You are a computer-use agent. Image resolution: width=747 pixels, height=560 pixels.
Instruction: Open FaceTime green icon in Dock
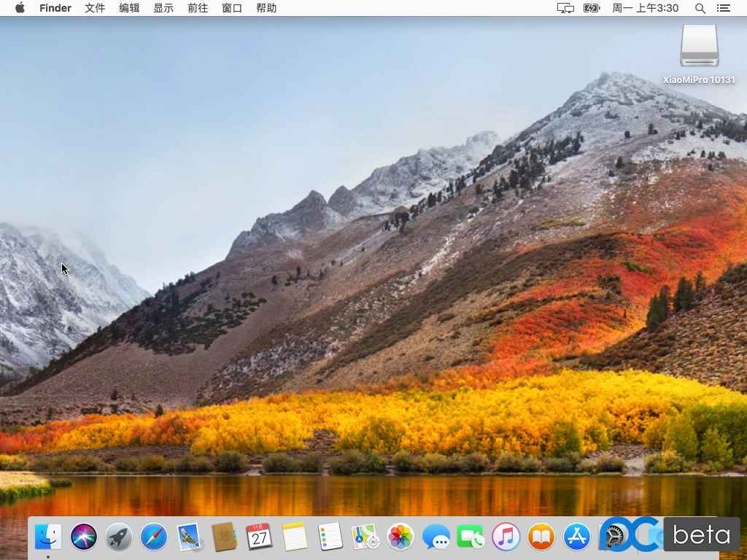tap(471, 537)
